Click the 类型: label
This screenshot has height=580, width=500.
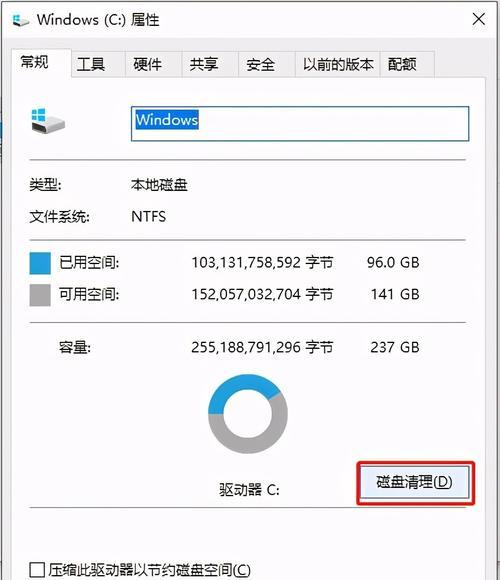tap(45, 184)
